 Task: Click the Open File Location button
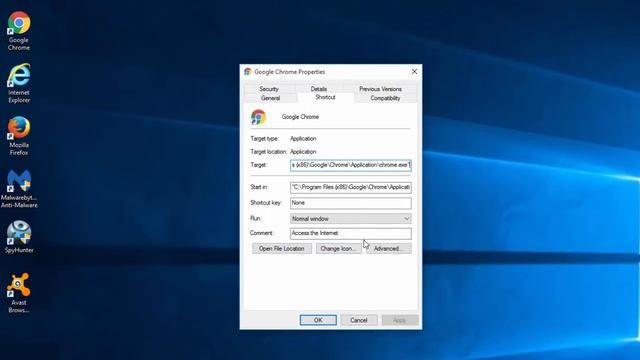tap(282, 249)
